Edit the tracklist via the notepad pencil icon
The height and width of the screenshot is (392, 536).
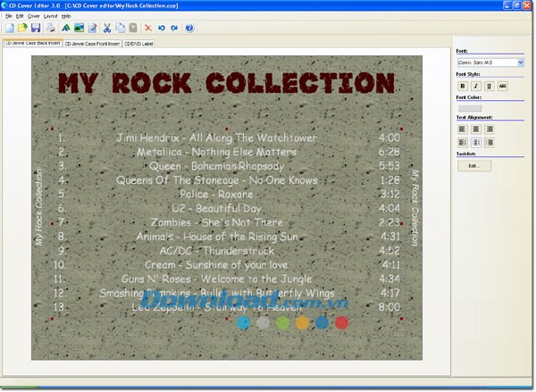93,28
